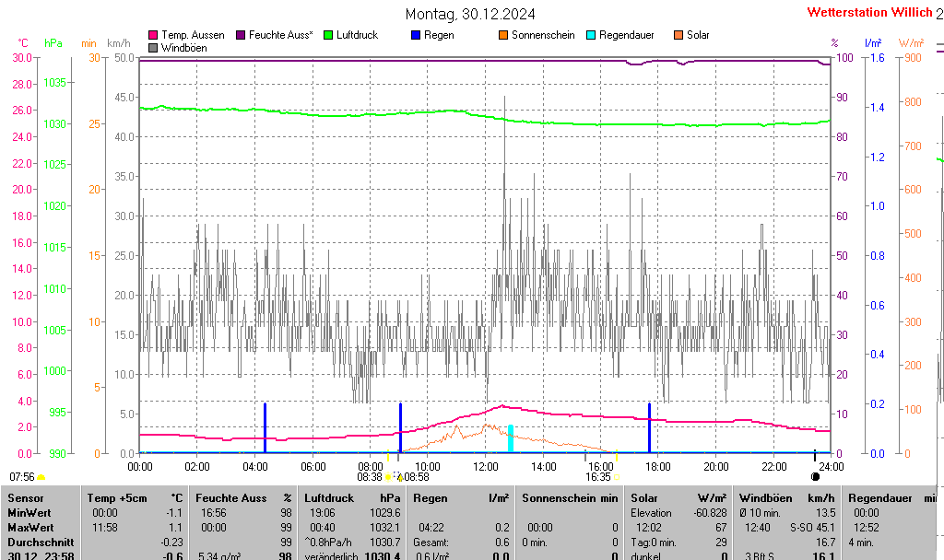Click the km/h axis unit label
Image resolution: width=944 pixels, height=560 pixels.
[119, 43]
